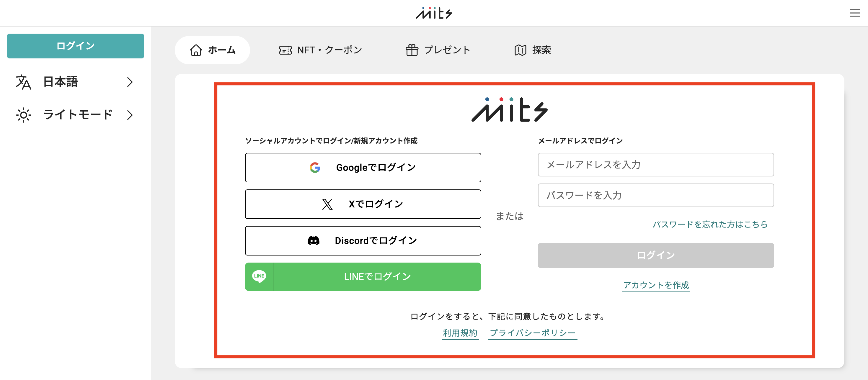Open パスワードを忘れた方はこちら link
Viewport: 868px width, 380px height.
[x=710, y=225]
